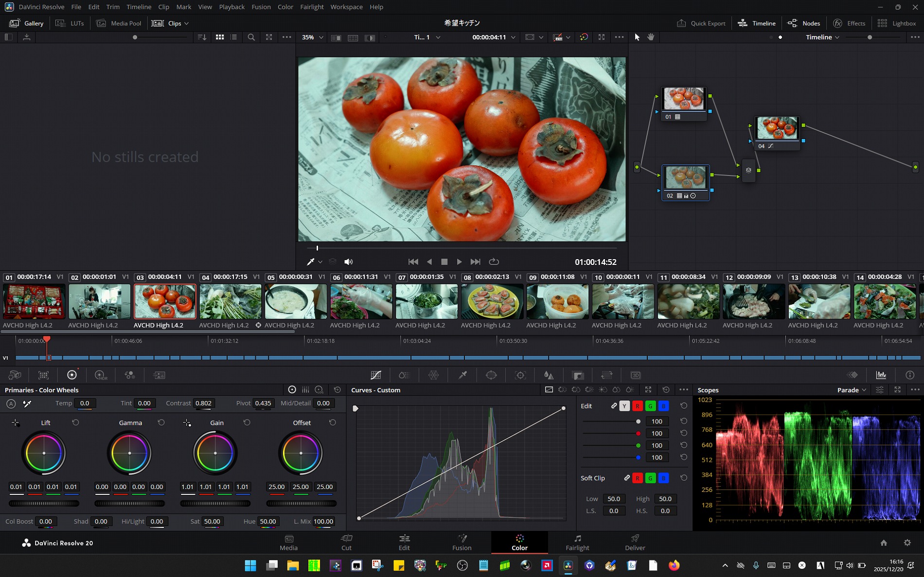
Task: Select the clip 08 plated food thumbnail
Action: [x=492, y=302]
